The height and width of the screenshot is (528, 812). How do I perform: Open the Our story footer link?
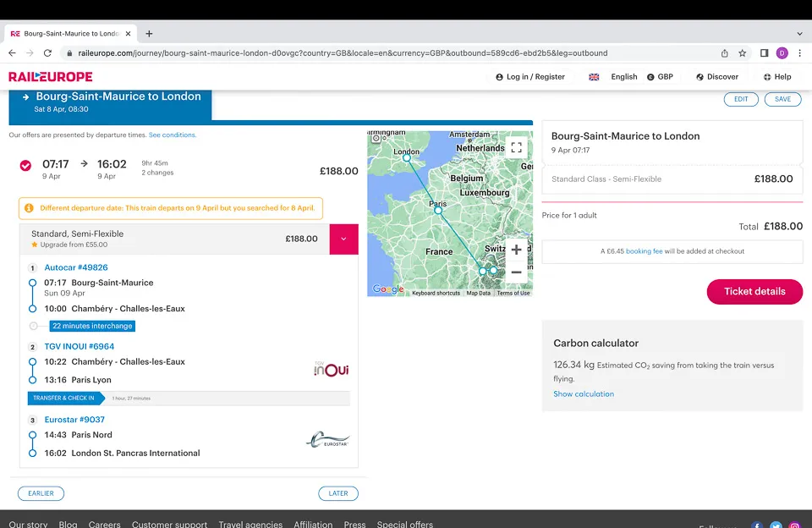28,524
